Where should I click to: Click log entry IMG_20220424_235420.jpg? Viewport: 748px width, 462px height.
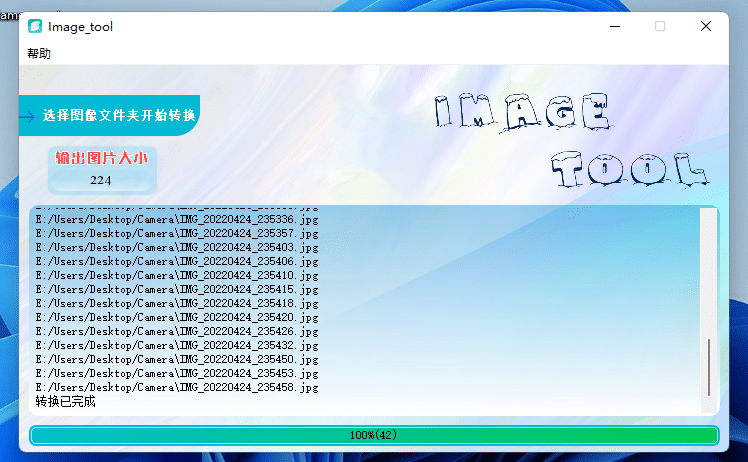177,317
